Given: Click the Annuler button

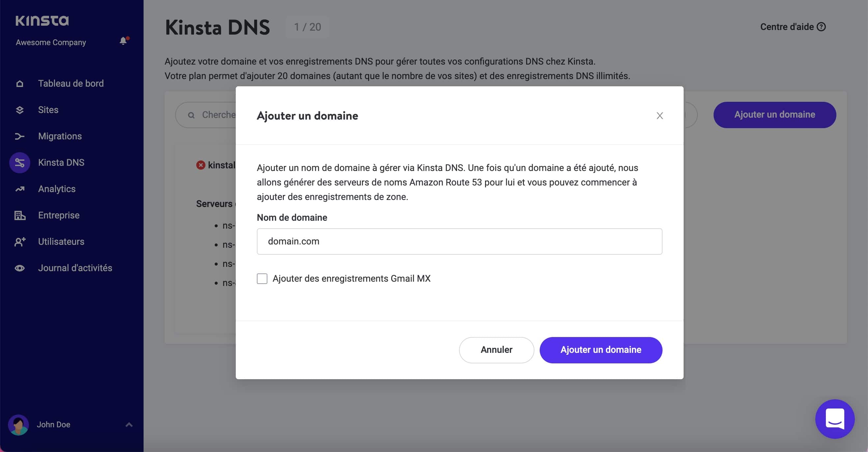Looking at the screenshot, I should (496, 350).
